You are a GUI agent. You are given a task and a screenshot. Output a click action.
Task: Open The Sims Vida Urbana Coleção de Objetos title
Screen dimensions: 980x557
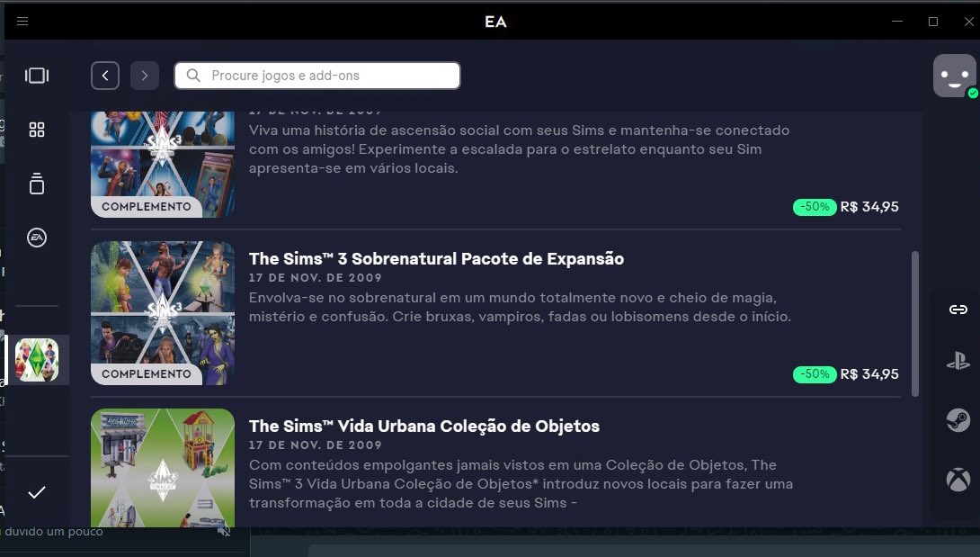coord(424,427)
